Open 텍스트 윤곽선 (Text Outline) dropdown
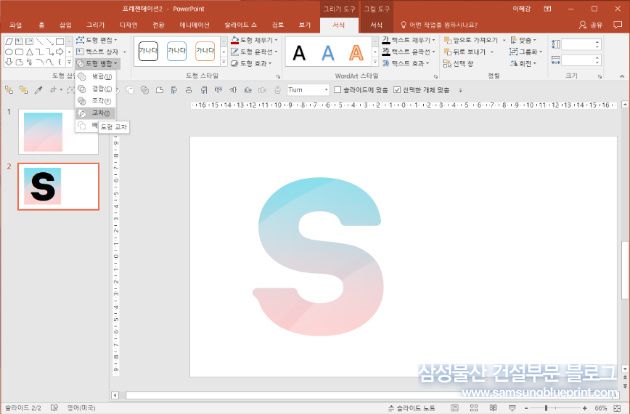The width and height of the screenshot is (630, 414). 409,52
